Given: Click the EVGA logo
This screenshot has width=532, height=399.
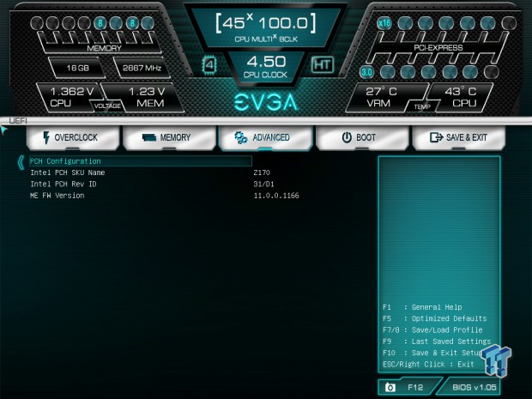Looking at the screenshot, I should (x=266, y=102).
